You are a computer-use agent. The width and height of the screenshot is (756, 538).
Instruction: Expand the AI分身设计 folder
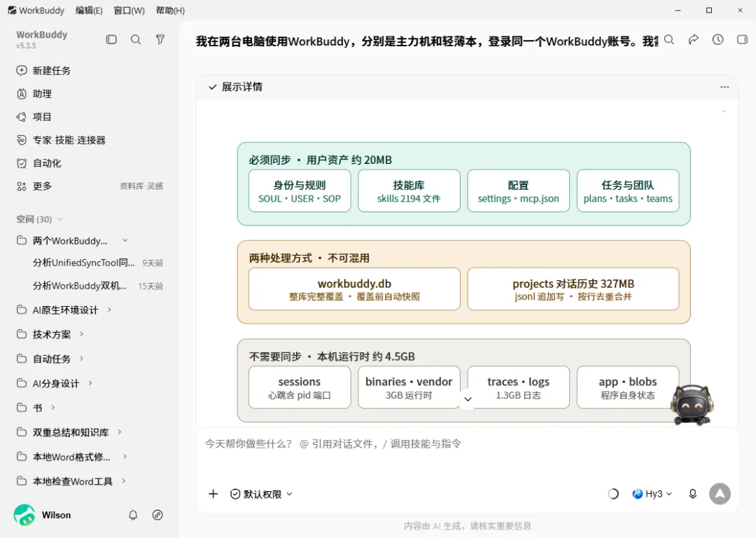click(x=90, y=383)
